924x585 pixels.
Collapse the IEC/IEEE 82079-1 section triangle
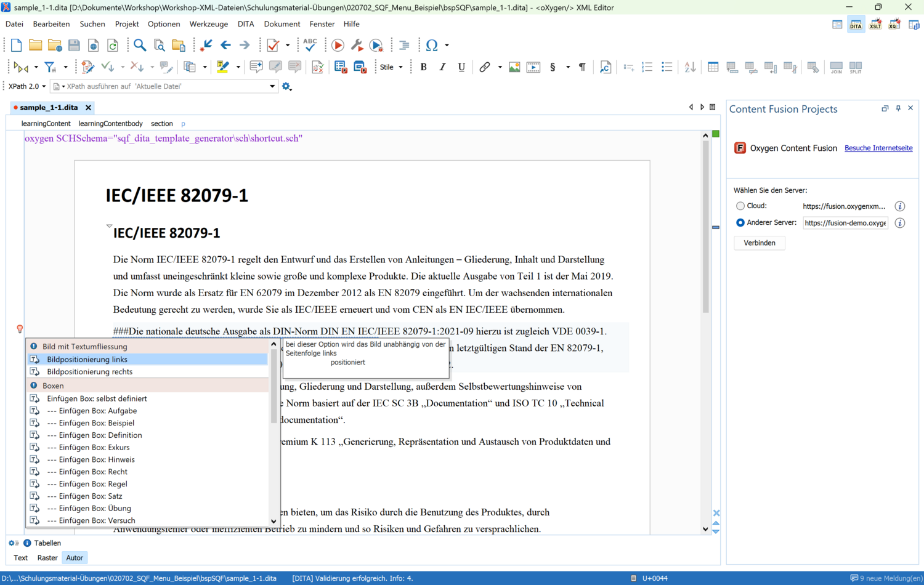tap(109, 226)
